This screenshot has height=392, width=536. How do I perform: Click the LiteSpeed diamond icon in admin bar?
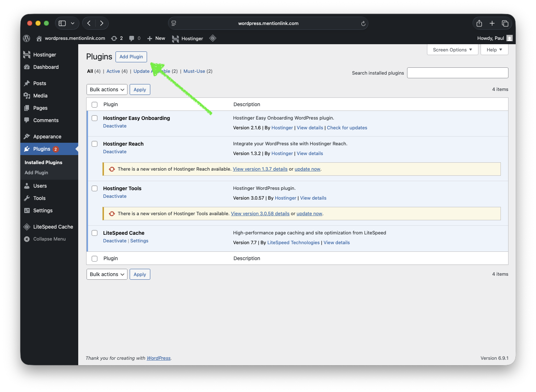(x=213, y=38)
